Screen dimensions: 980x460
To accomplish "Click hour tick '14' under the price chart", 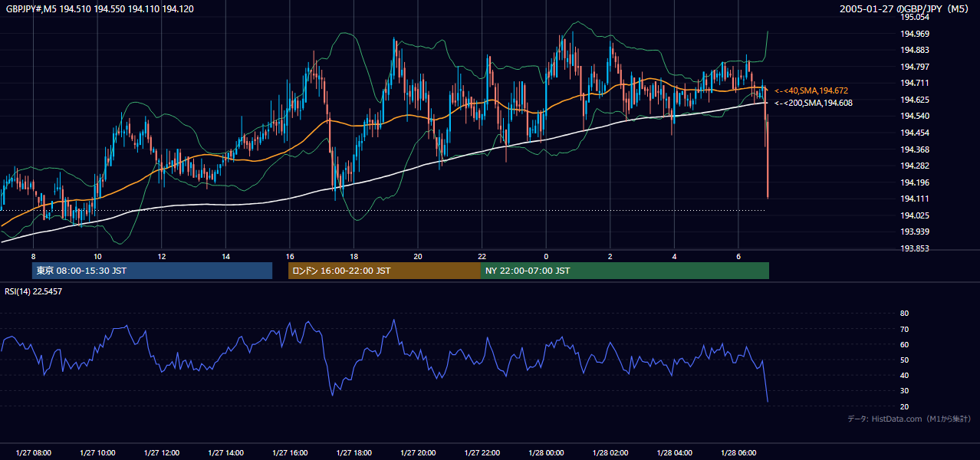I will pos(225,256).
